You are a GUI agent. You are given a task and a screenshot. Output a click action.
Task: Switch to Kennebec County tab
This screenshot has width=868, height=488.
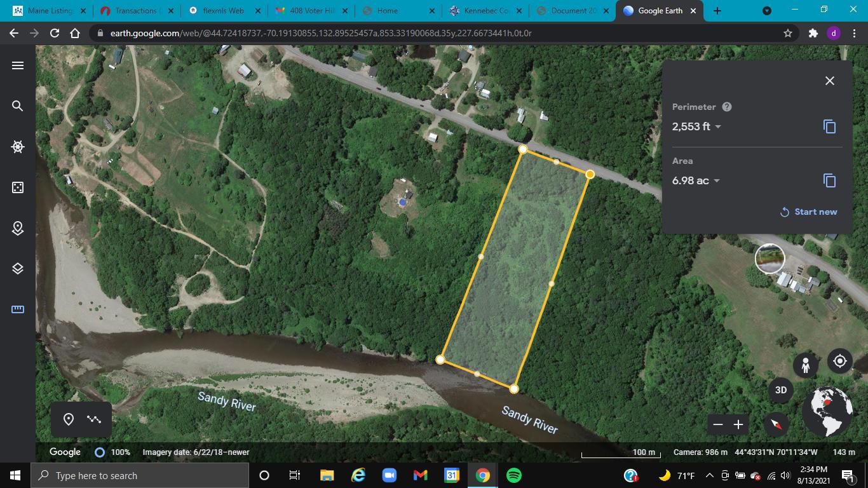point(485,11)
